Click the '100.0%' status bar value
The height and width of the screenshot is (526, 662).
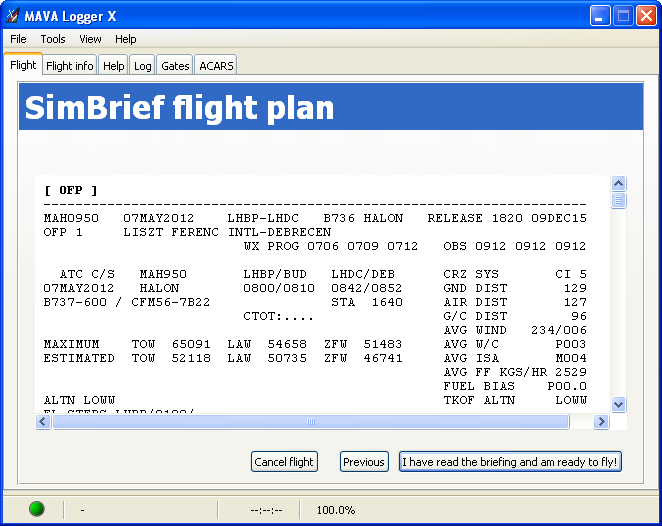(x=336, y=510)
